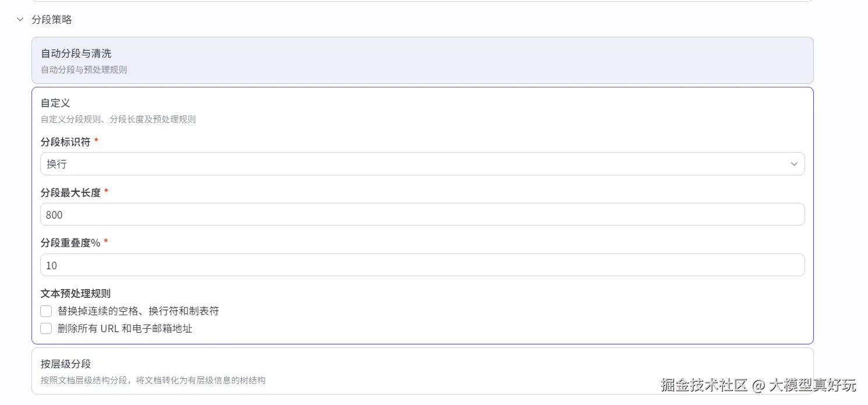Enable 删除所有 URL 和电子邮箱地址 checkbox
868x405 pixels.
(46, 329)
